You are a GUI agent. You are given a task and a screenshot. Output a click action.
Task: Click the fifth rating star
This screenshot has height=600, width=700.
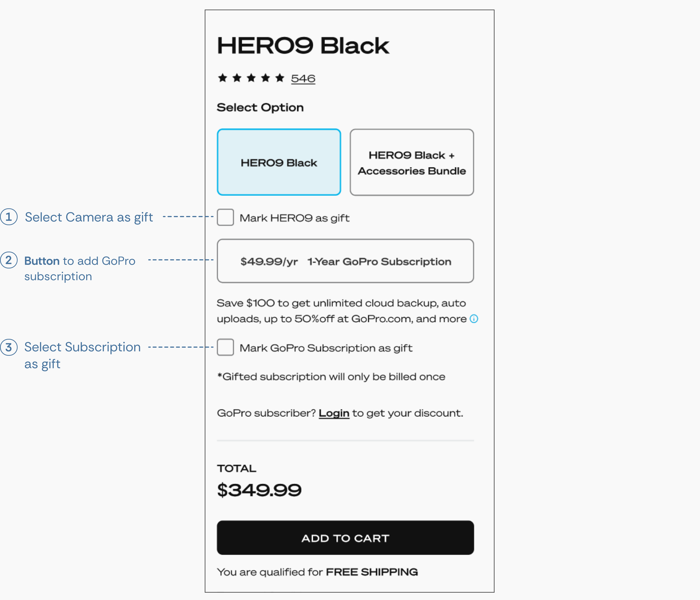pyautogui.click(x=279, y=78)
